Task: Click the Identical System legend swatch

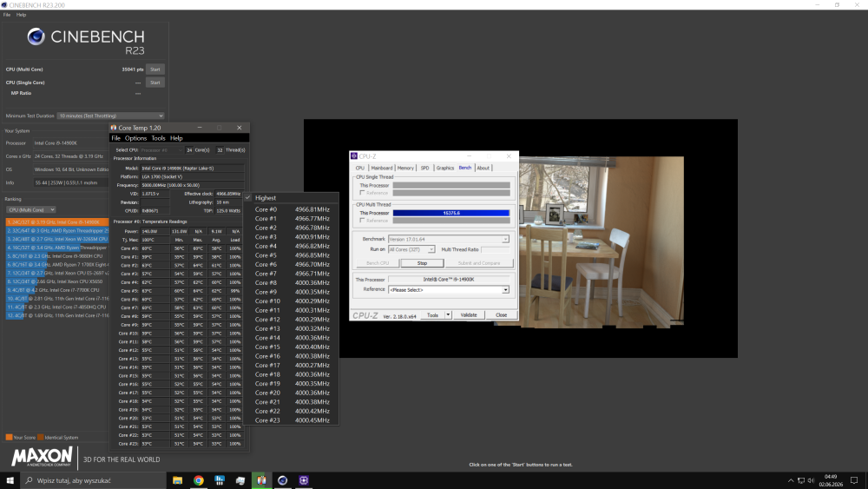Action: 41,437
